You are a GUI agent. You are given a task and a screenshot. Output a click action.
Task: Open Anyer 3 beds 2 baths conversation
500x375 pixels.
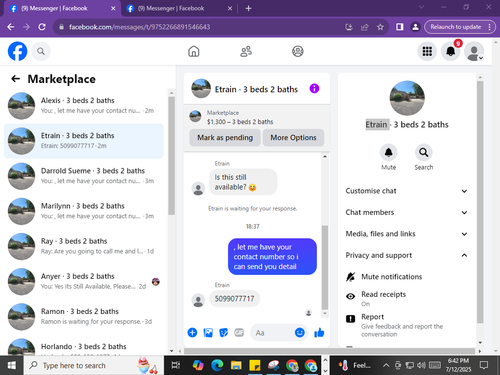coord(84,282)
